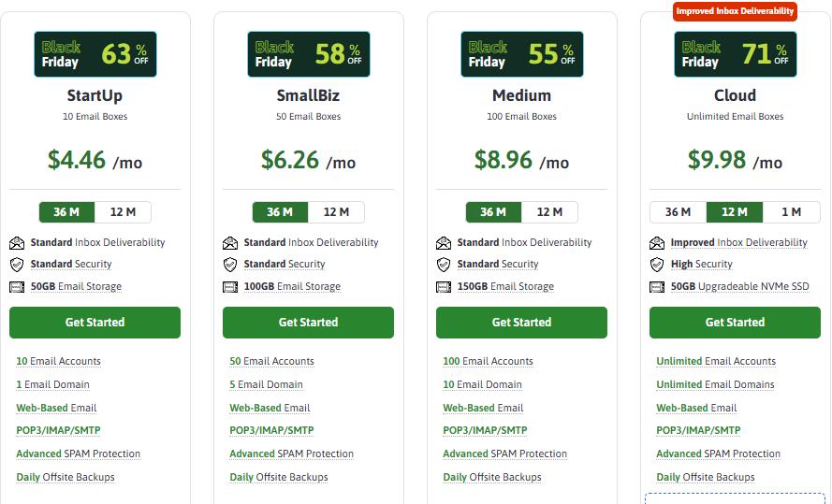
Task: Click the security shield icon under SmallBiz
Action: point(230,265)
